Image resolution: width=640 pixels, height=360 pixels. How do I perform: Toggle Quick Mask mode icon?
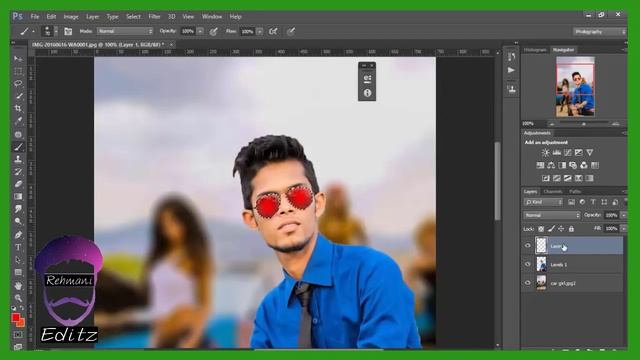tap(18, 335)
